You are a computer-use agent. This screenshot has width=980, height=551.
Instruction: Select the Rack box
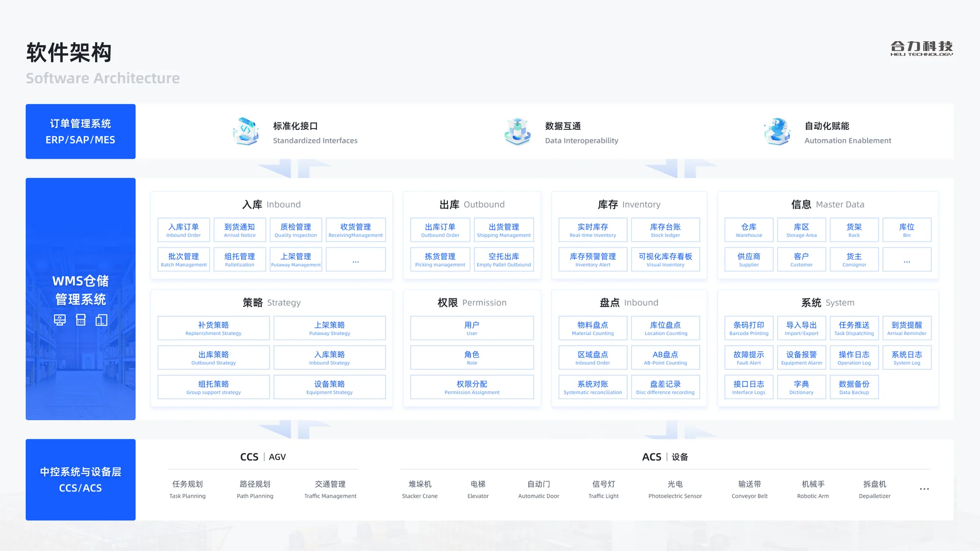coord(854,230)
